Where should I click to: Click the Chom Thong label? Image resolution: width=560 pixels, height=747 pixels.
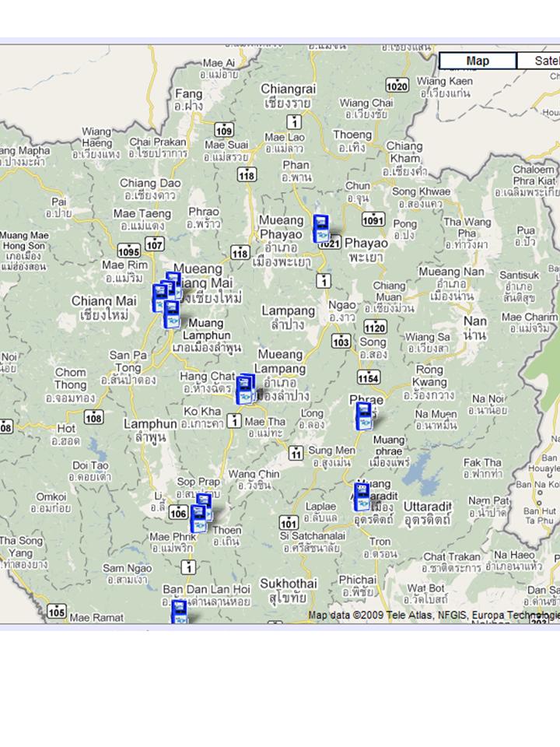click(x=71, y=384)
